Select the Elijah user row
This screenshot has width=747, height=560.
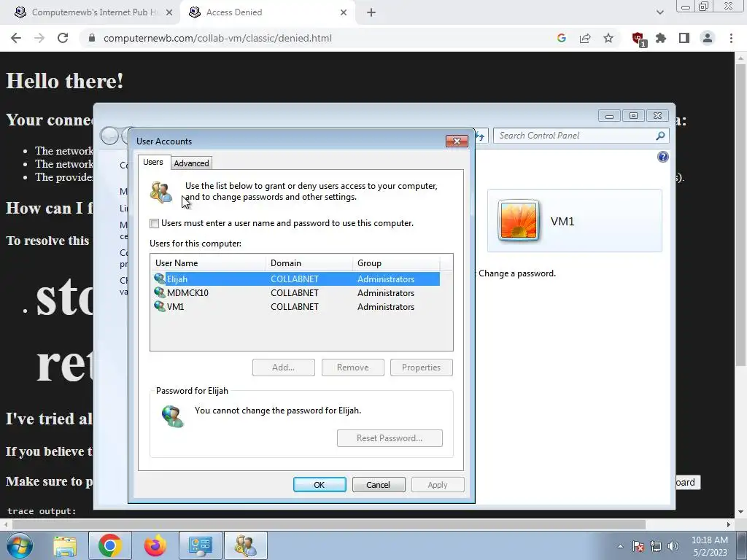[x=295, y=279]
